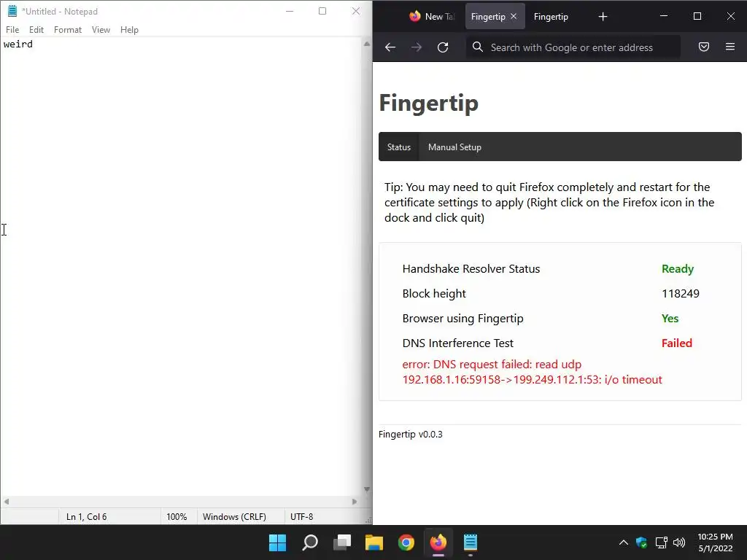Click the Firefox taskbar icon
This screenshot has width=747, height=560.
(438, 542)
